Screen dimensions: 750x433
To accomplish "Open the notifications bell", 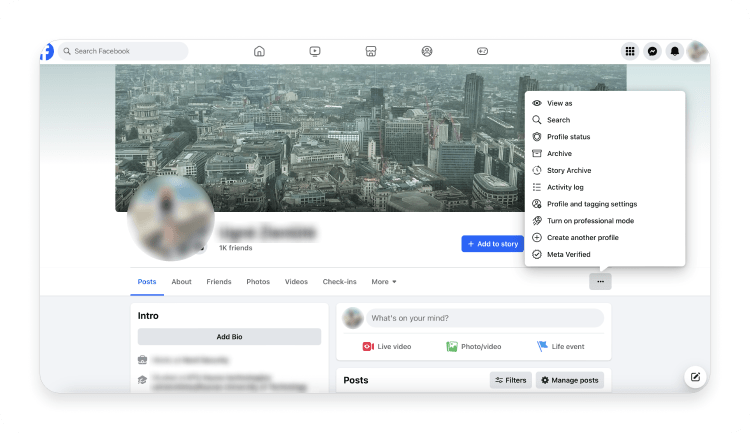I will (x=674, y=51).
